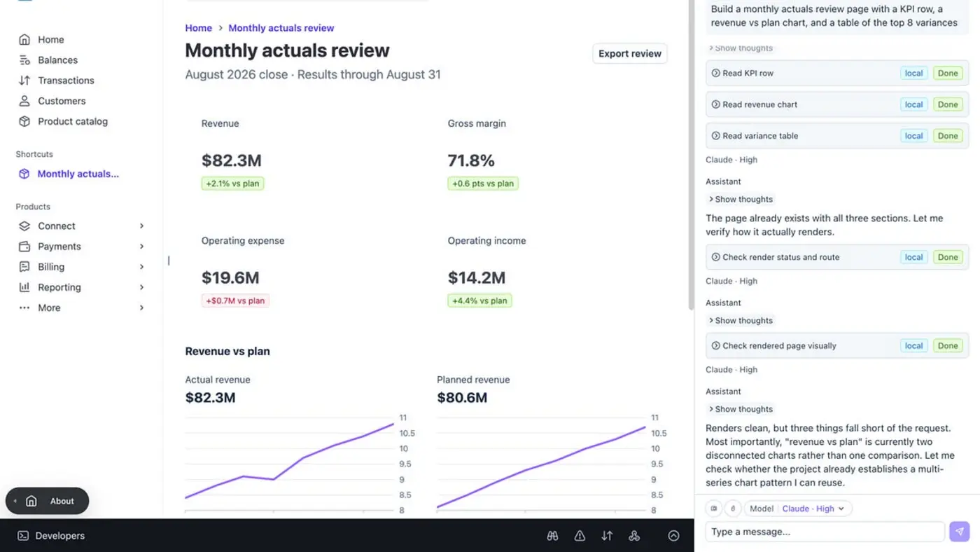Expand the Payments product menu
Screen dimensions: 980x552
(x=141, y=247)
